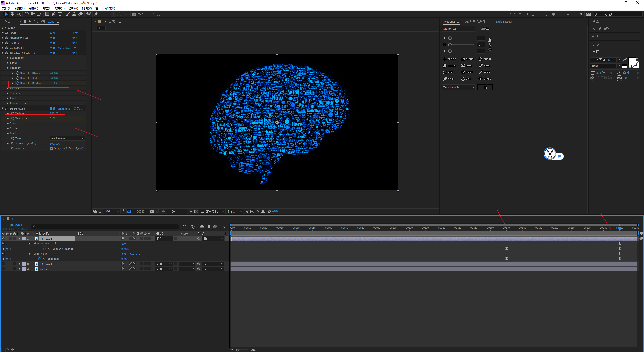This screenshot has height=352, width=644.
Task: Open the 文件(F) menu
Action: [7, 8]
